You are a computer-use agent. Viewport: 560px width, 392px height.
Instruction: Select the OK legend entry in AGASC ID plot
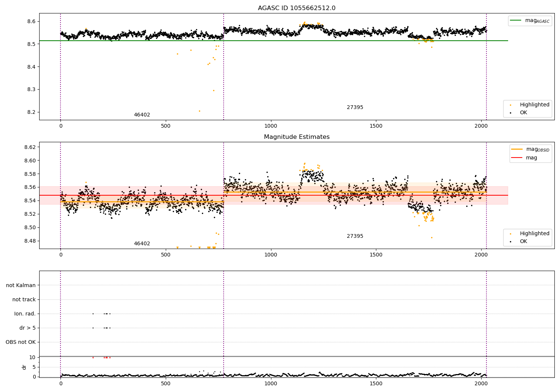coord(523,113)
